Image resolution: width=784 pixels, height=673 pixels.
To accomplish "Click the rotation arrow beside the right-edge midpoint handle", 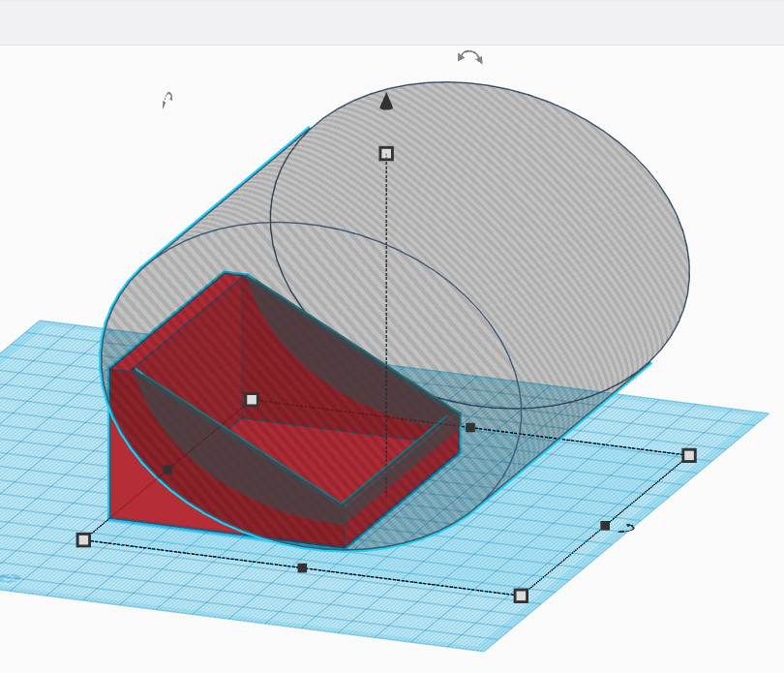I will (626, 528).
